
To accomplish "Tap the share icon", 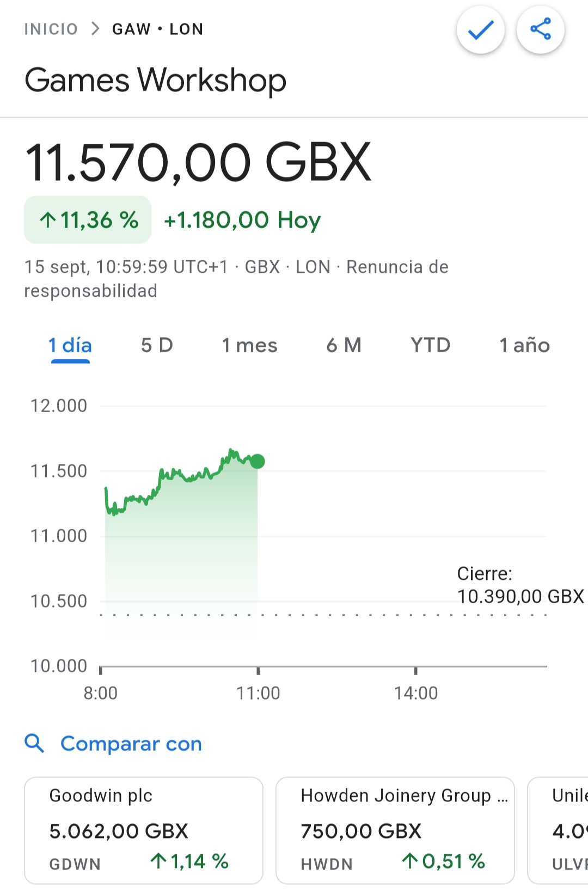I will (x=541, y=30).
